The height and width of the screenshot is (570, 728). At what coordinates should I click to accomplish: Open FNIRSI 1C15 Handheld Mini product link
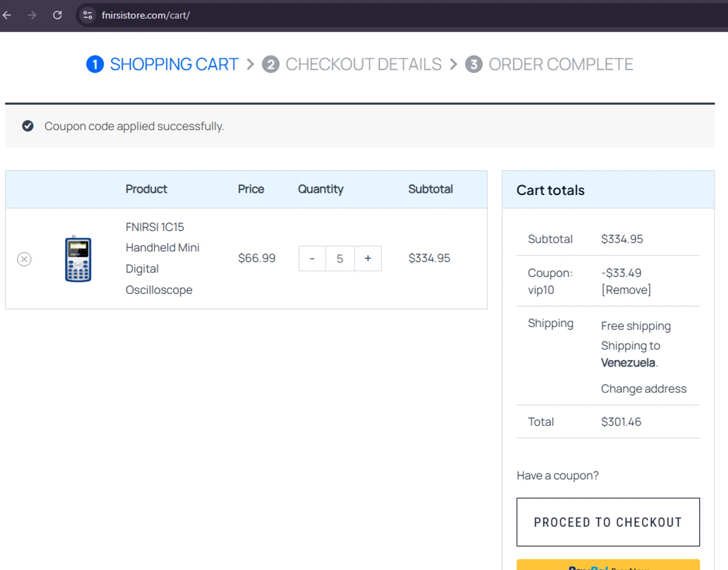click(162, 258)
